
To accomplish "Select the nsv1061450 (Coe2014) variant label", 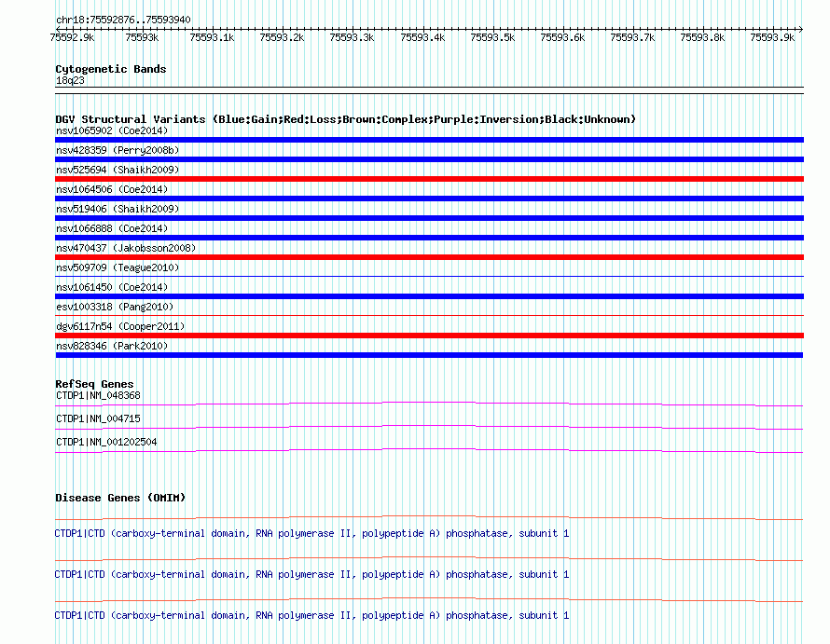I will pyautogui.click(x=112, y=287).
